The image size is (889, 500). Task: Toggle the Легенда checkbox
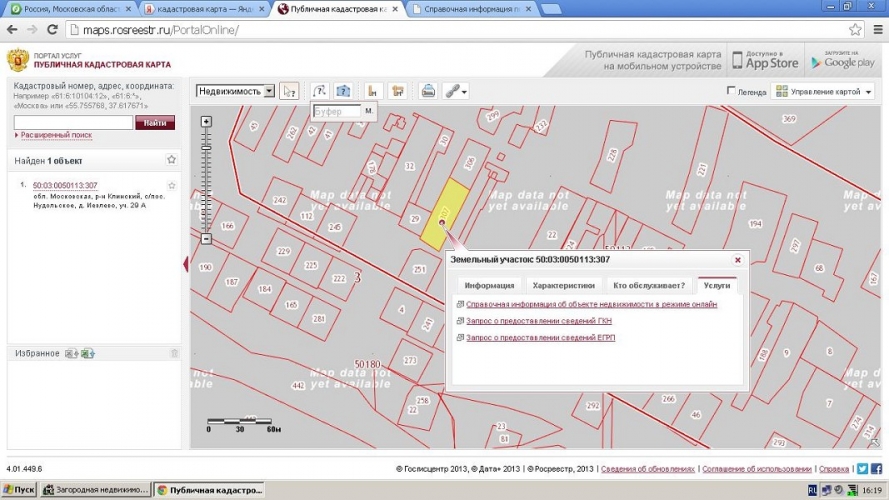(x=731, y=91)
